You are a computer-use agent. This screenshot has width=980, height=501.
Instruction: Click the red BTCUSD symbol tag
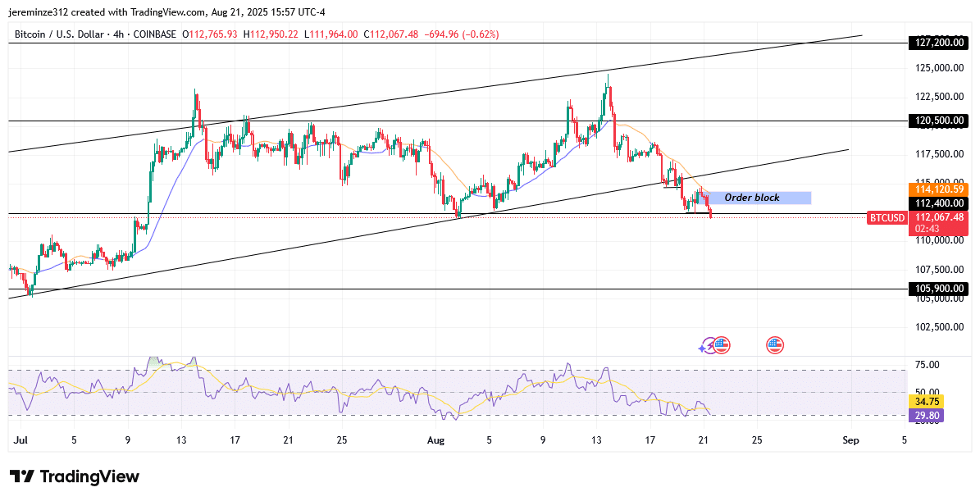point(887,217)
